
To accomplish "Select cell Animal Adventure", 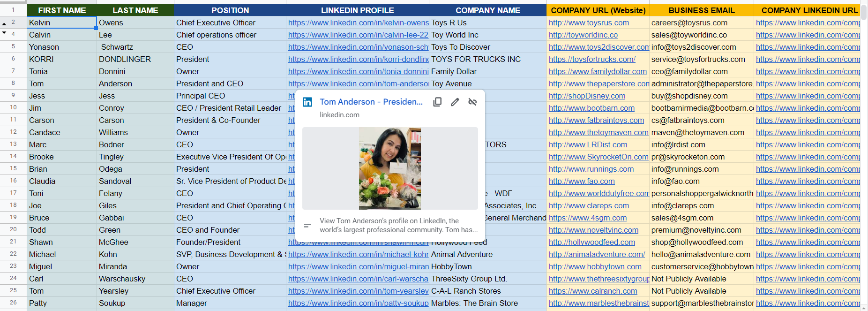I will 488,254.
